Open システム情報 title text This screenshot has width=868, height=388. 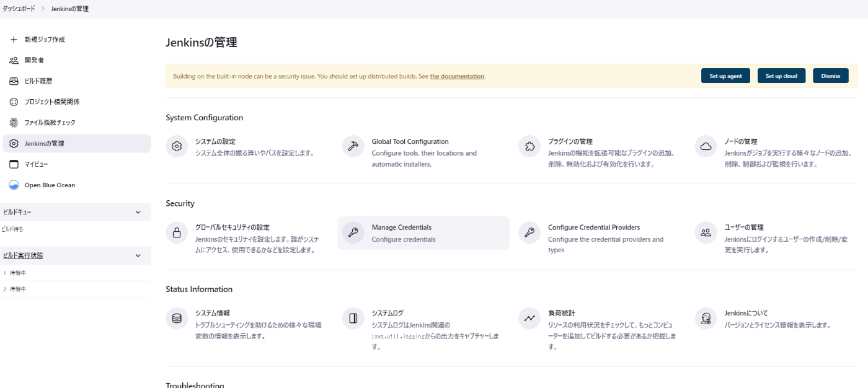213,313
